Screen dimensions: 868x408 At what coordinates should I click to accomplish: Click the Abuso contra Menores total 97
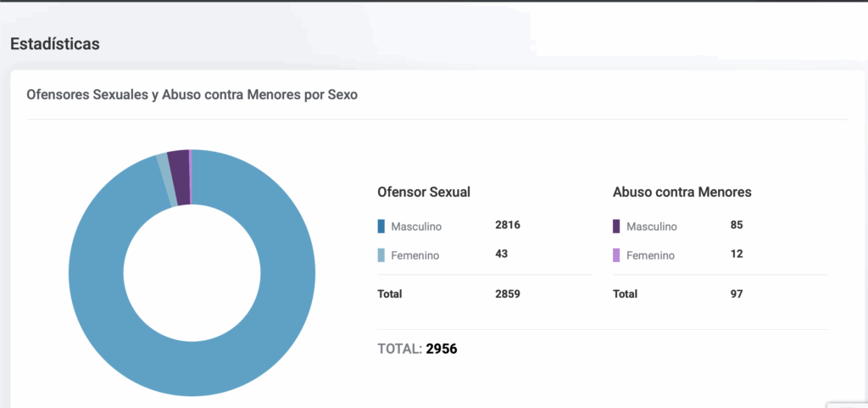click(736, 294)
